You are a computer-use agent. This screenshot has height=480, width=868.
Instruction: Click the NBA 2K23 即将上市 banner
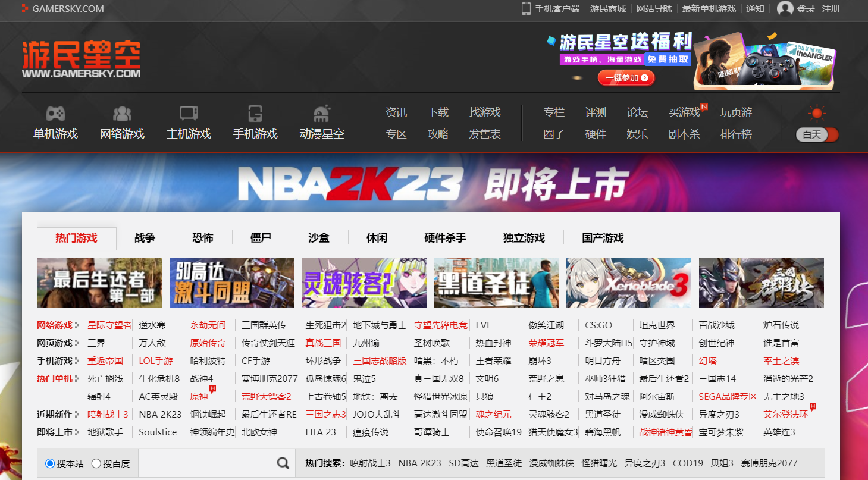[434, 183]
